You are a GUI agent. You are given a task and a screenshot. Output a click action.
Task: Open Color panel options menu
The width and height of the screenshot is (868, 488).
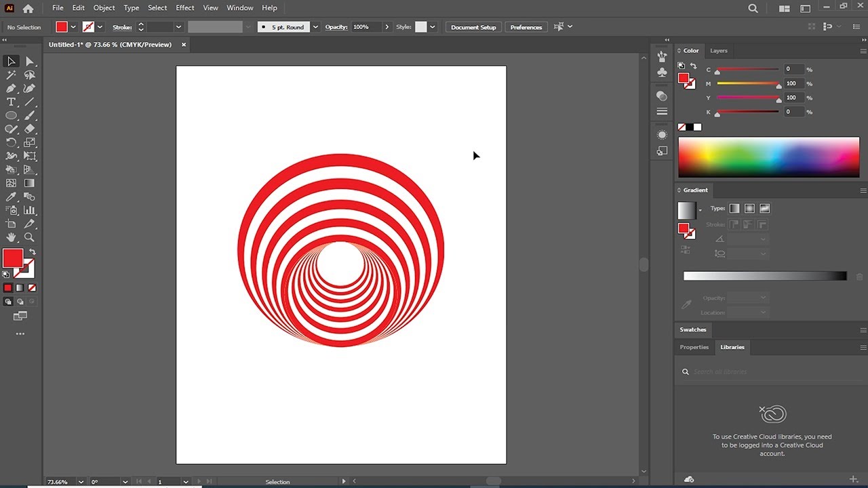coord(863,51)
